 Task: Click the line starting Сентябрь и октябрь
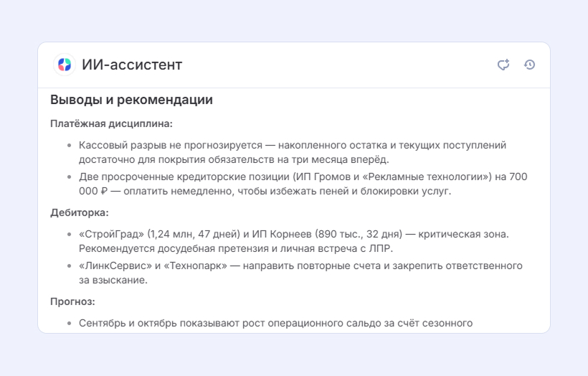(275, 323)
